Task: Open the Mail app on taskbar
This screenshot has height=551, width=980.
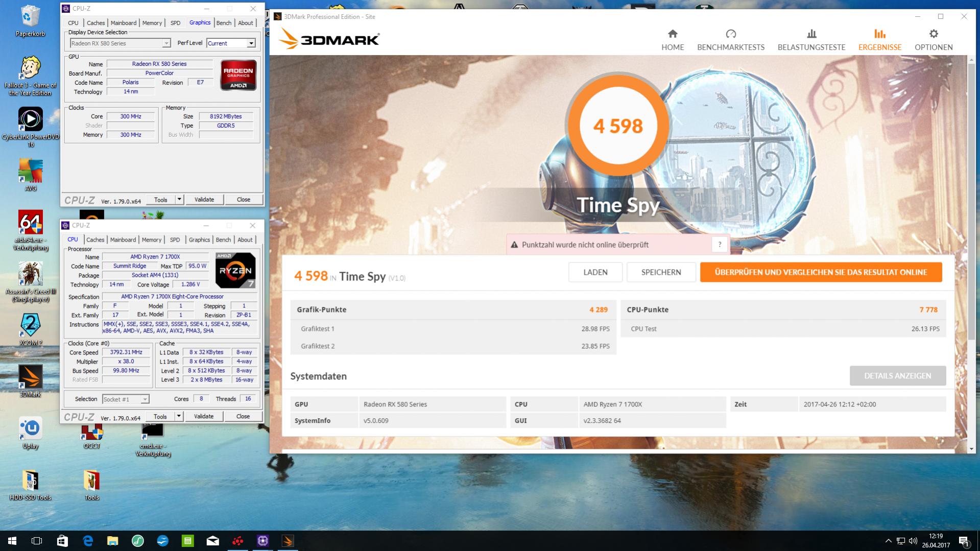Action: pos(213,541)
